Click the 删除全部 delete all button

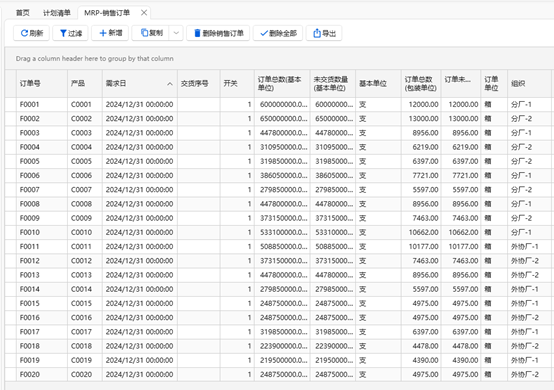(278, 33)
